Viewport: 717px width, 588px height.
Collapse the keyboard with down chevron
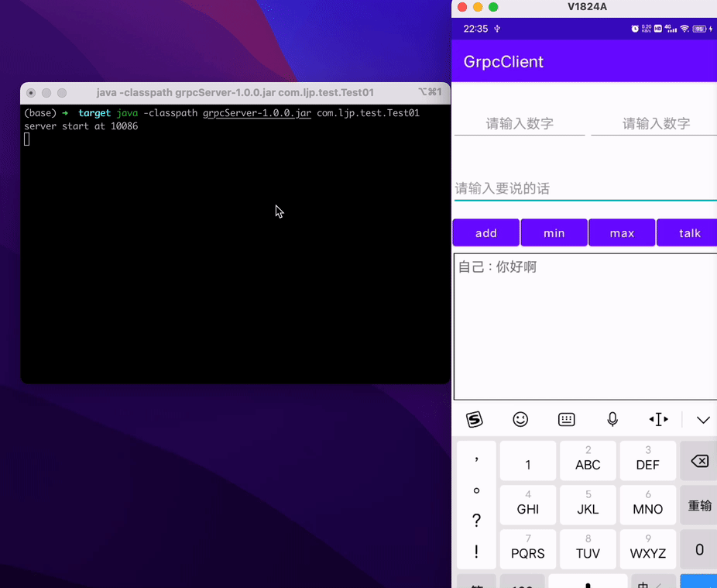(x=703, y=420)
